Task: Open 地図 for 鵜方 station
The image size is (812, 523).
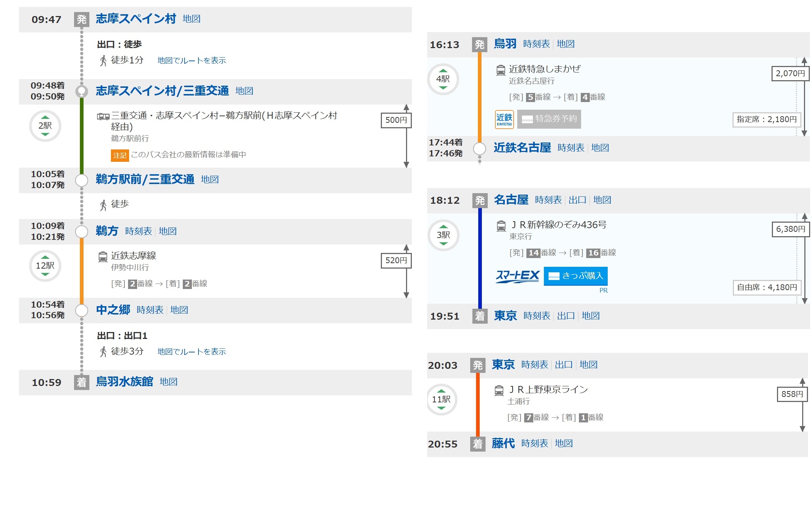Action: pos(168,231)
